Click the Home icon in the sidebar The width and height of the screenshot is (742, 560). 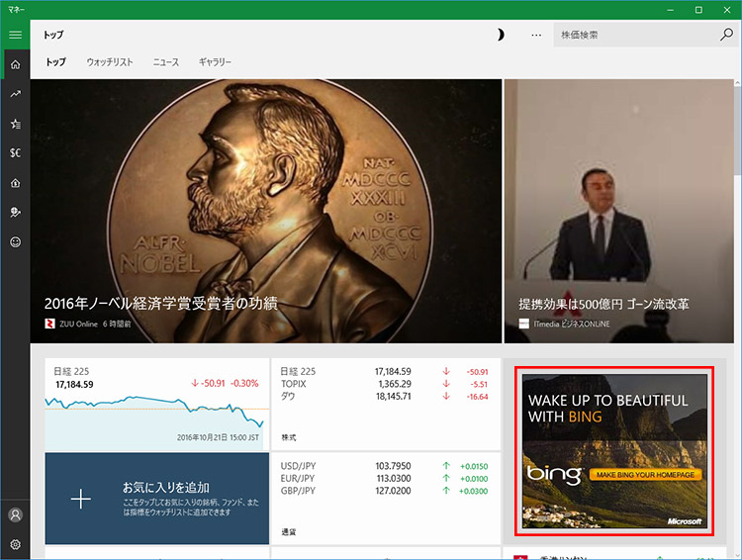(x=15, y=64)
